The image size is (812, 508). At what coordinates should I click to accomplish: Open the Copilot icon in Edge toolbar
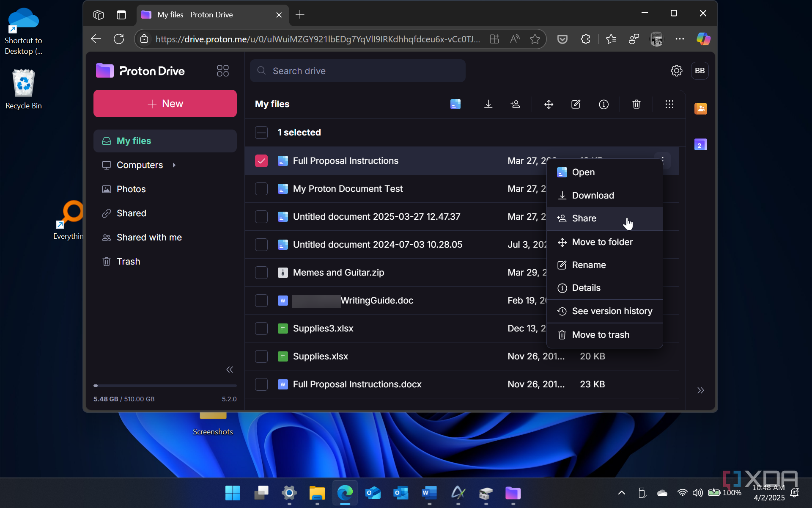point(703,39)
